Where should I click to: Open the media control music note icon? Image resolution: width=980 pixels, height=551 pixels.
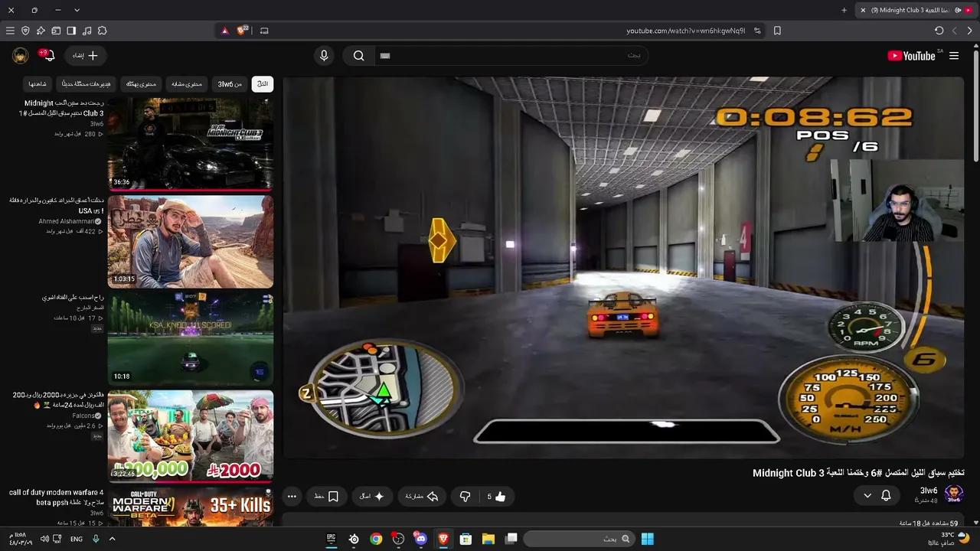pos(87,31)
